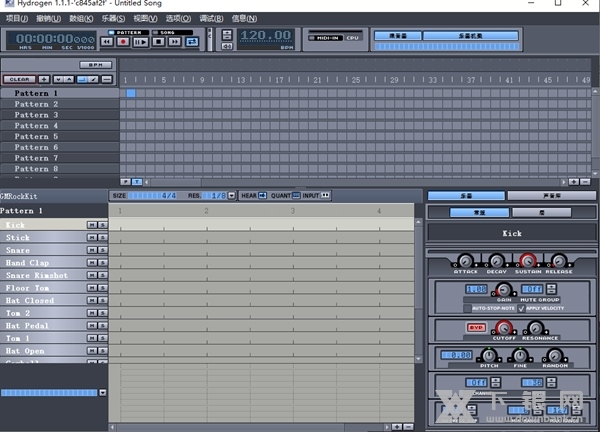Open the fourth menu in menu bar
This screenshot has height=432, width=600.
(112, 18)
